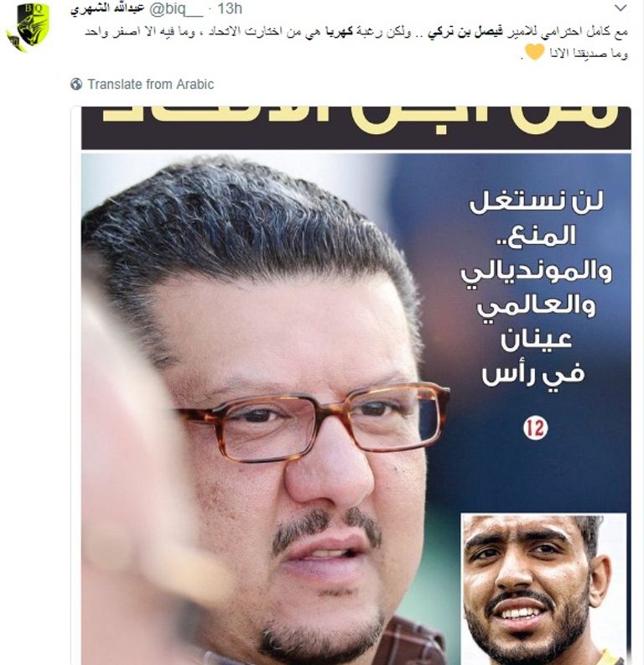Viewport: 644px width, 665px height.
Task: Click the white text لن نستغل المنع
Action: click(x=537, y=219)
